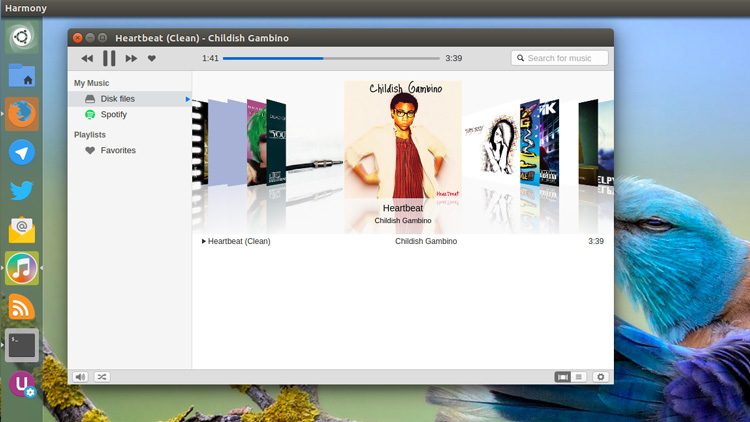This screenshot has height=422, width=750.
Task: Select the Heartbeat album cover in coverflow
Action: coord(403,140)
